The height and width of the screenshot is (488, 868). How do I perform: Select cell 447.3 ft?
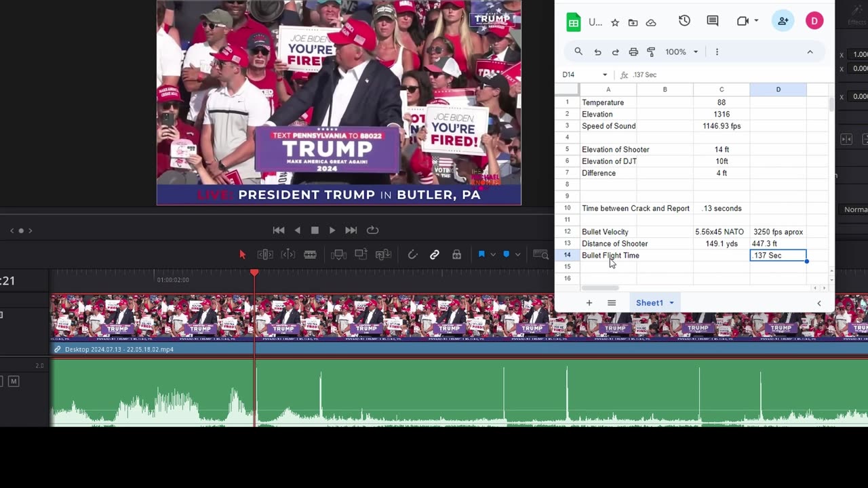point(778,243)
